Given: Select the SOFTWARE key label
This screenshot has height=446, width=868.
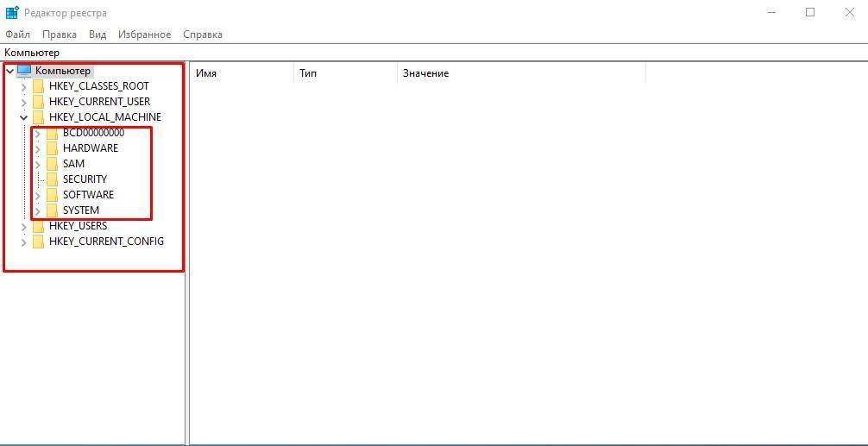Looking at the screenshot, I should 88,195.
